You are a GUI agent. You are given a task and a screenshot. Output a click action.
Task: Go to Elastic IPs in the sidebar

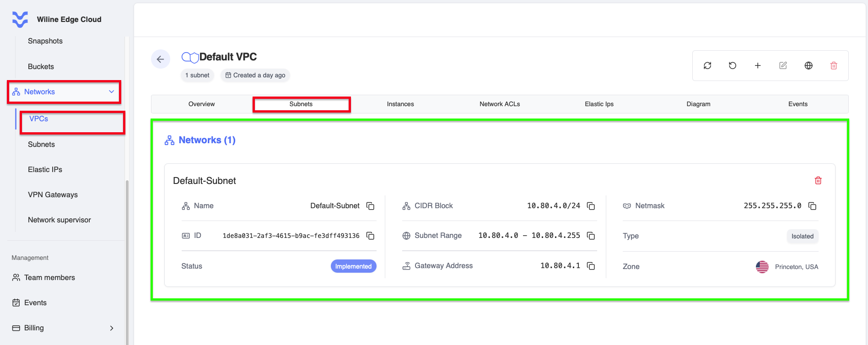point(45,170)
